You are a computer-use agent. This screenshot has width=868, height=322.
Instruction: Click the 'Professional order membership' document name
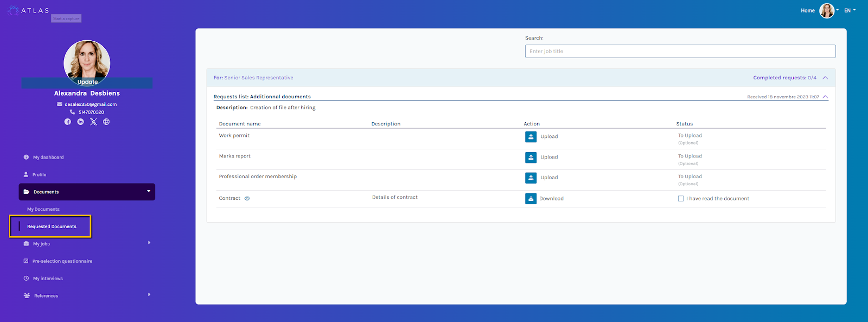pyautogui.click(x=258, y=176)
